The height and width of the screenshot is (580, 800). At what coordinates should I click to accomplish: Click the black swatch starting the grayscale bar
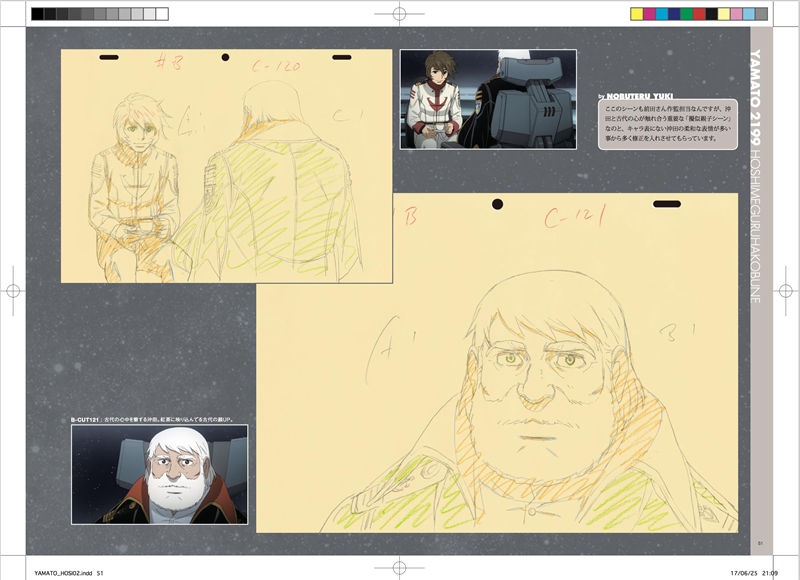pos(38,14)
